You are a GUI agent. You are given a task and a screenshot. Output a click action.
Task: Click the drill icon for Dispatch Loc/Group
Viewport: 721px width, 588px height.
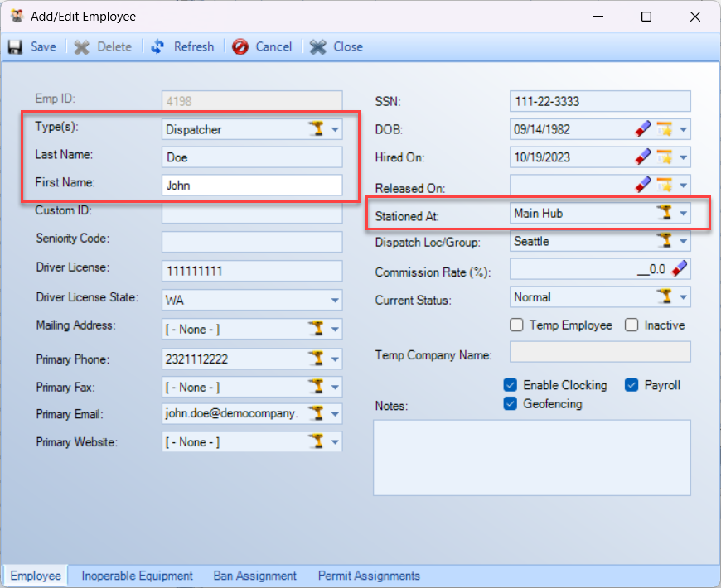[665, 241]
